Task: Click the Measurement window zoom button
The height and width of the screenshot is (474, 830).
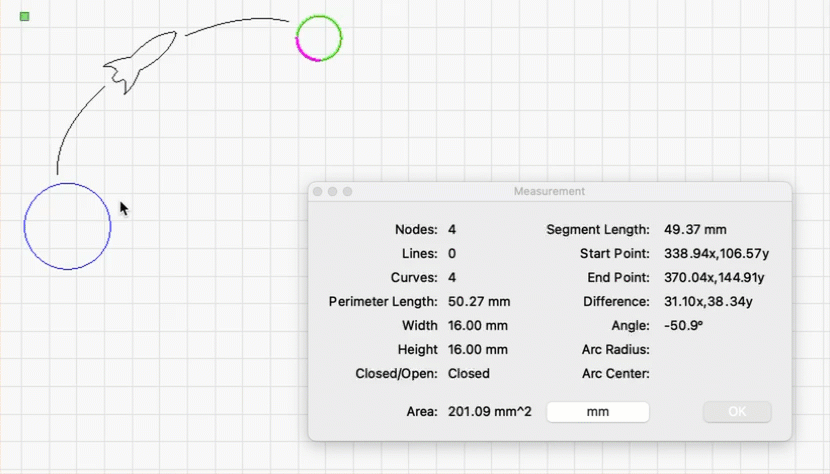Action: 348,191
